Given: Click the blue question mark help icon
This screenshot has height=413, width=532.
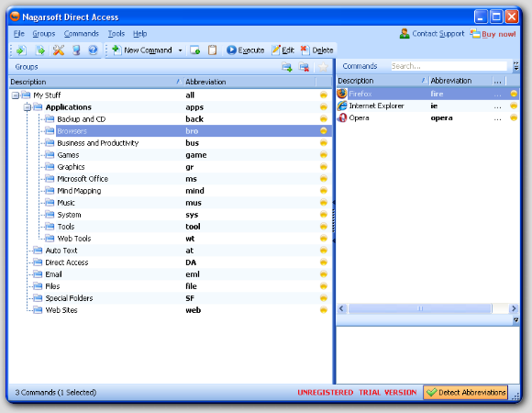Looking at the screenshot, I should click(x=93, y=50).
